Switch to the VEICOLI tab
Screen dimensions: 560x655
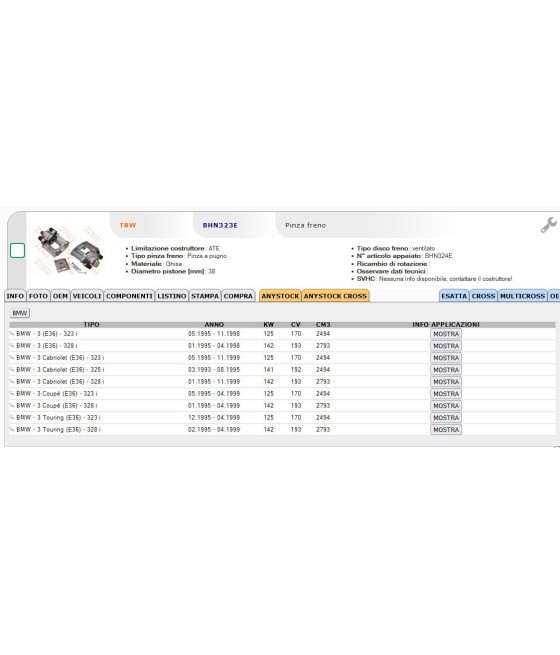87,296
